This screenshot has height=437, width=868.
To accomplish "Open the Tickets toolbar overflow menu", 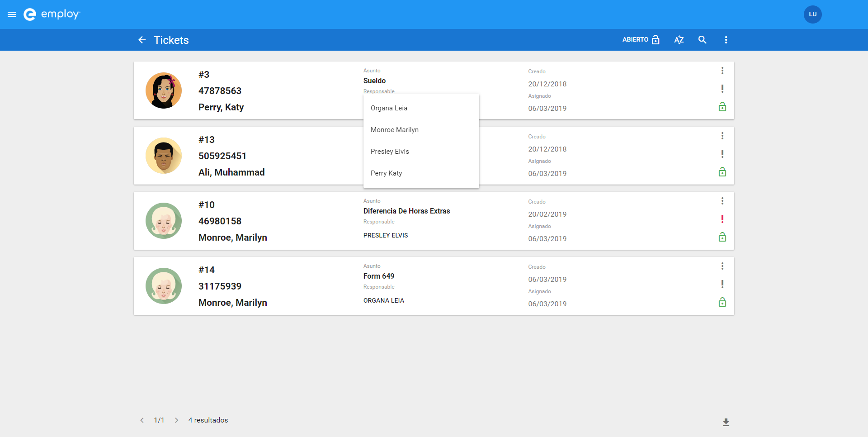I will (726, 40).
